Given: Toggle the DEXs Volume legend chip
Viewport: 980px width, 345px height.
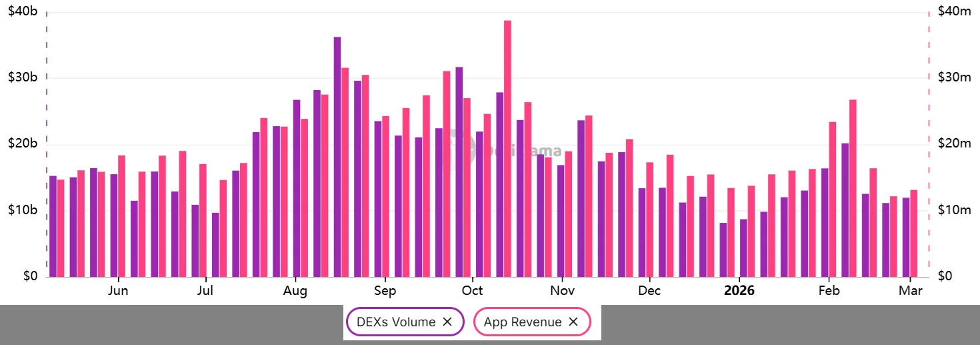Looking at the screenshot, I should 395,322.
